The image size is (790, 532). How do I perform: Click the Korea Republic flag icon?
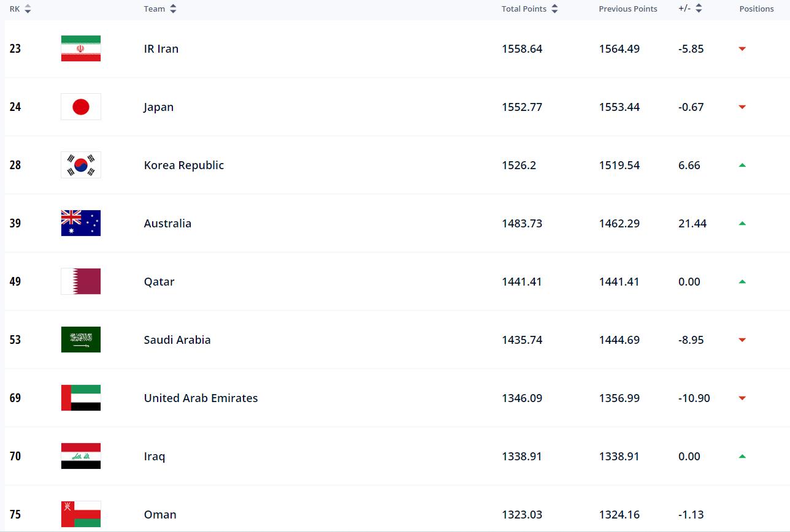pyautogui.click(x=81, y=165)
